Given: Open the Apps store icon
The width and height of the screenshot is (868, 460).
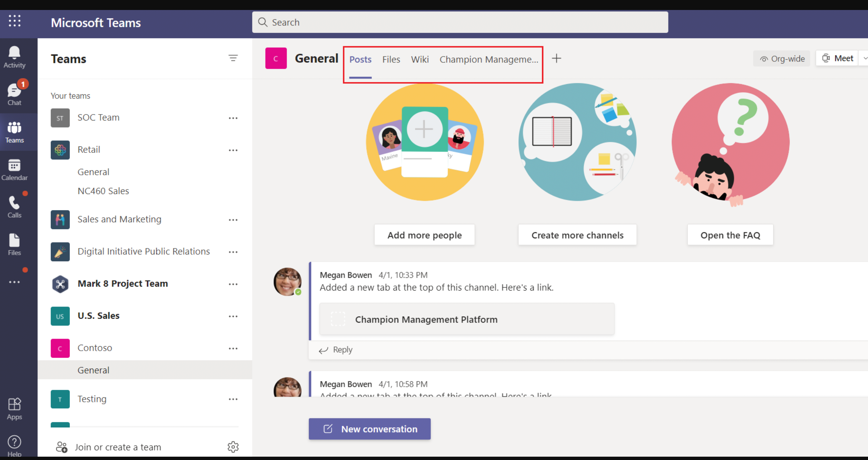Looking at the screenshot, I should pyautogui.click(x=15, y=409).
